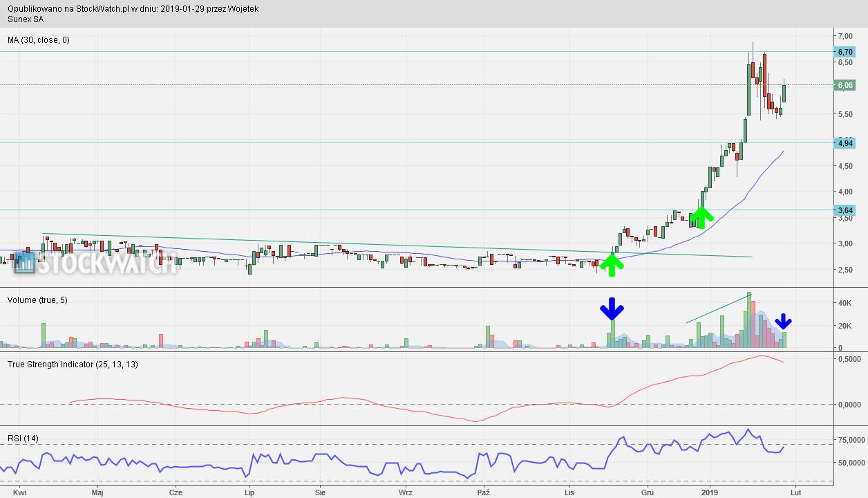Screen dimensions: 868x498
Task: Click the 4,00 price axis value
Action: (x=845, y=192)
